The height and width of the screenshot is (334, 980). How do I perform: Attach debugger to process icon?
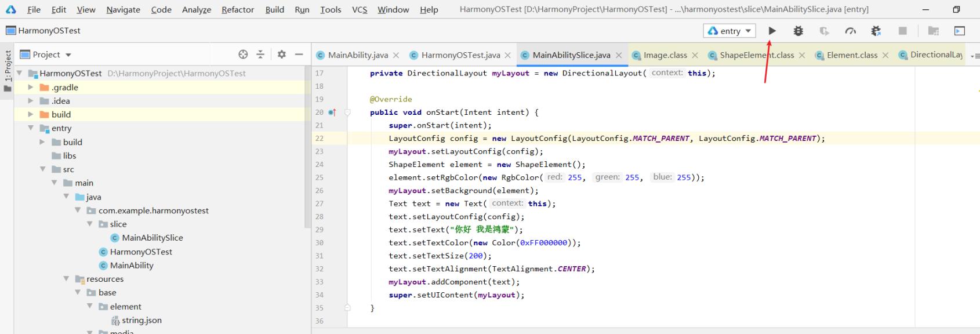[876, 31]
